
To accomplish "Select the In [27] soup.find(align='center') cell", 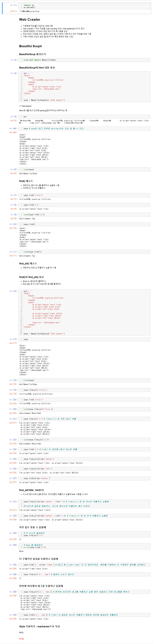I will (x=84, y=478).
